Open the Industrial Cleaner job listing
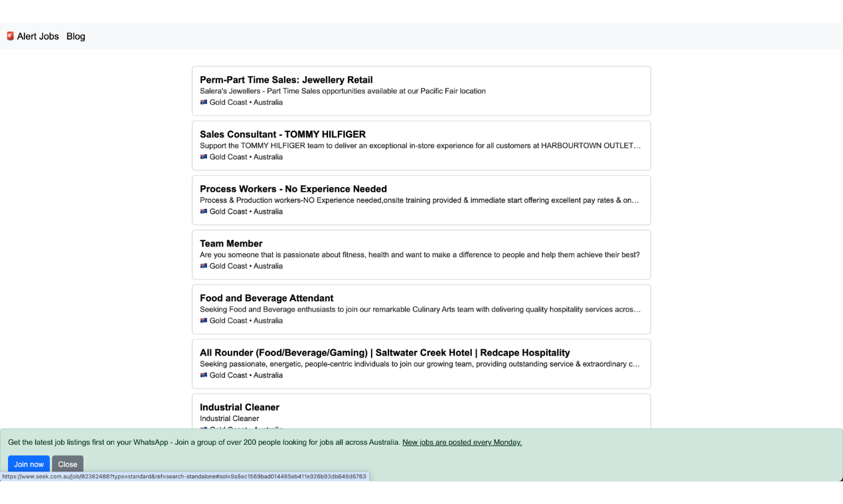843x504 pixels. (x=240, y=407)
